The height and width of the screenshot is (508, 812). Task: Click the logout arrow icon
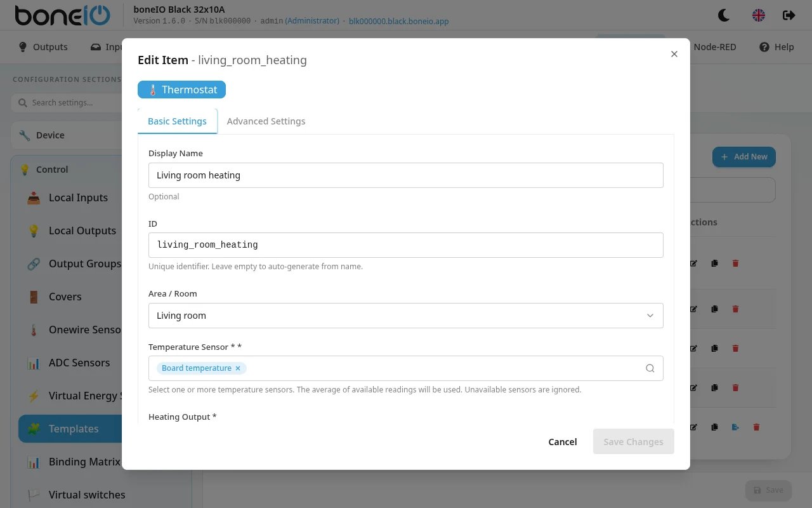coord(789,15)
